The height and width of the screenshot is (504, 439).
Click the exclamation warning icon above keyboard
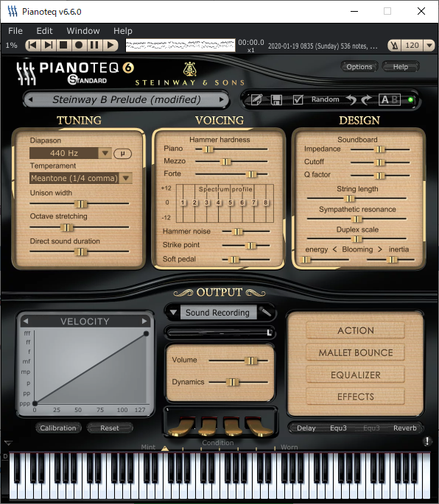tap(427, 441)
